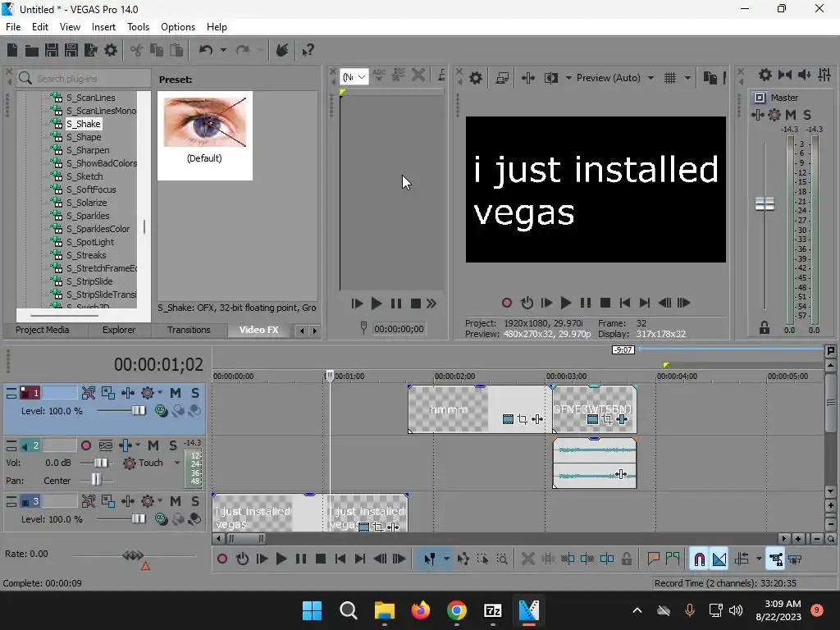Open 7-Zip from the taskbar
840x630 pixels.
click(x=492, y=610)
